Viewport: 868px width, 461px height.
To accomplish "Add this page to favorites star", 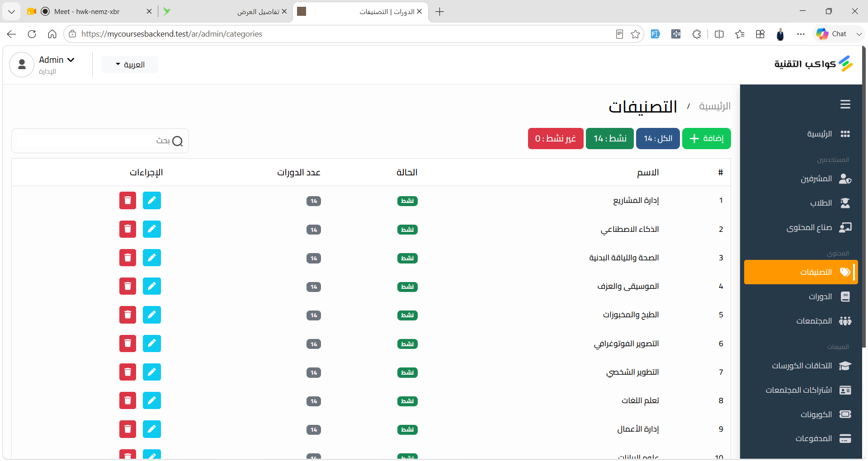I will [635, 34].
